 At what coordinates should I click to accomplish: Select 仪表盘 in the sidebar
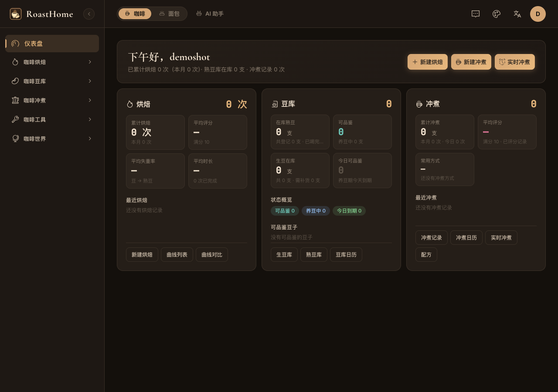[52, 44]
